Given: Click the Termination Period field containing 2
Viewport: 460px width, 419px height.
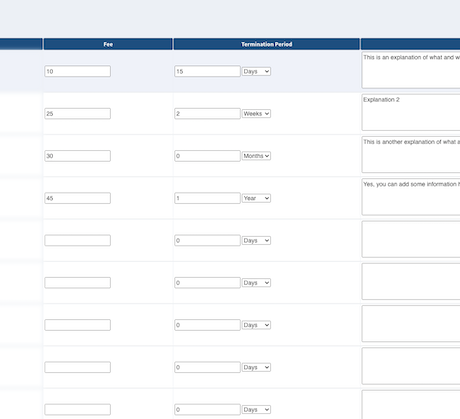Looking at the screenshot, I should point(207,114).
